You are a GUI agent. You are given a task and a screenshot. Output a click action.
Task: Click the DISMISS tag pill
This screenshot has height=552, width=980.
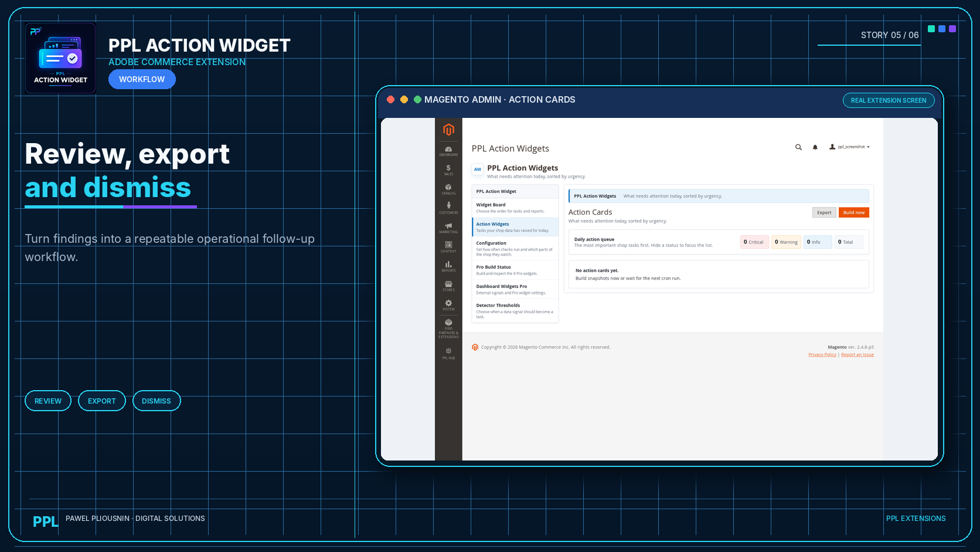(x=156, y=401)
